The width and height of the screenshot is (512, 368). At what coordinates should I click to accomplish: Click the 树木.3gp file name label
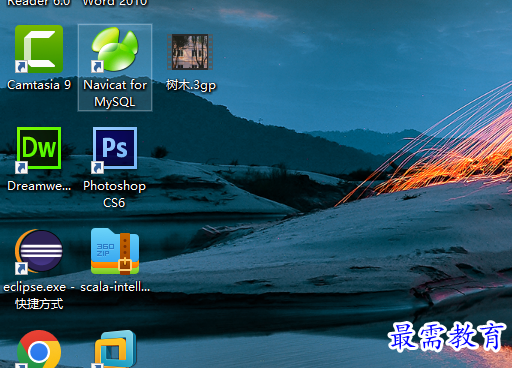click(191, 85)
